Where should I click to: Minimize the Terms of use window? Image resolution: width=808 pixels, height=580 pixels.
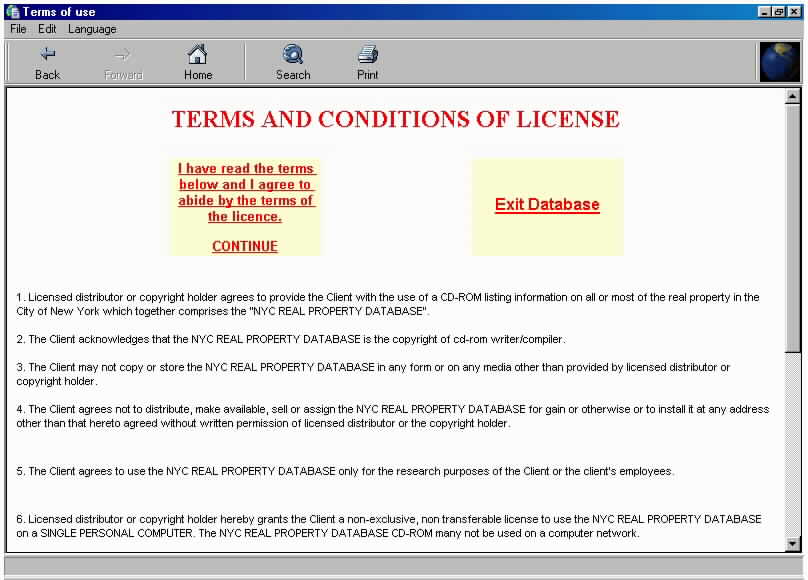[x=765, y=11]
